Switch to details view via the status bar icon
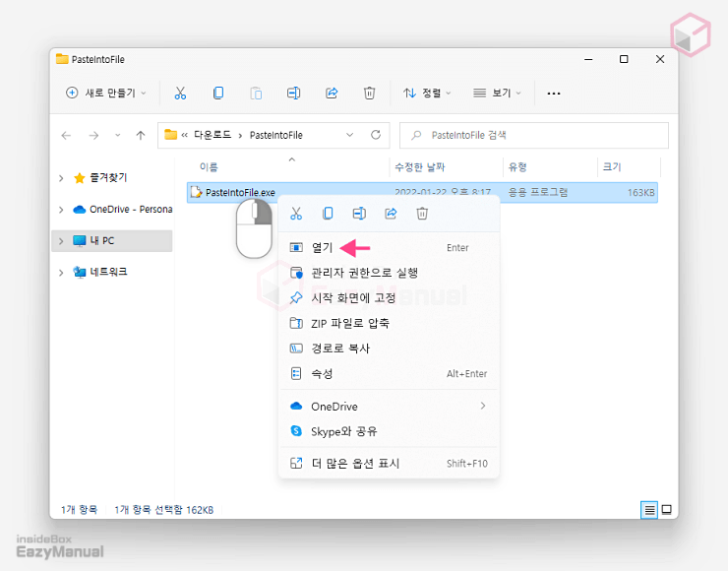Viewport: 728px width, 571px height. [x=649, y=510]
